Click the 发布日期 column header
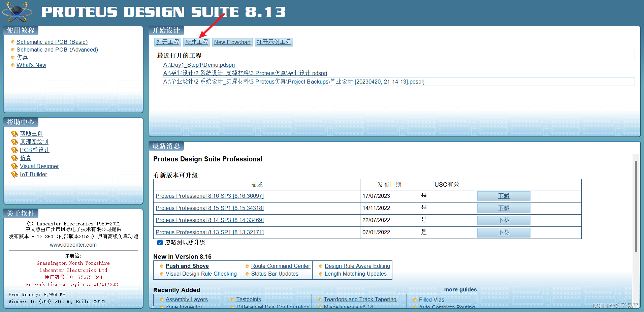Image resolution: width=644 pixels, height=312 pixels. click(389, 185)
